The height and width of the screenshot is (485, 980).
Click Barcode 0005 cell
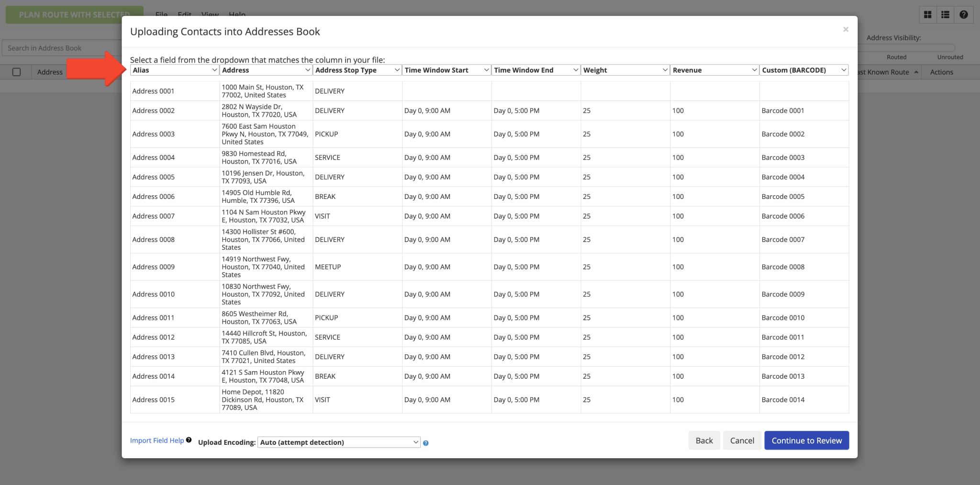pos(804,197)
